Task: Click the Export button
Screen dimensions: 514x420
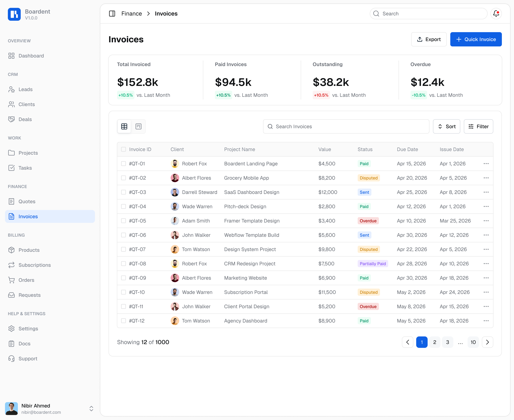Action: (429, 39)
